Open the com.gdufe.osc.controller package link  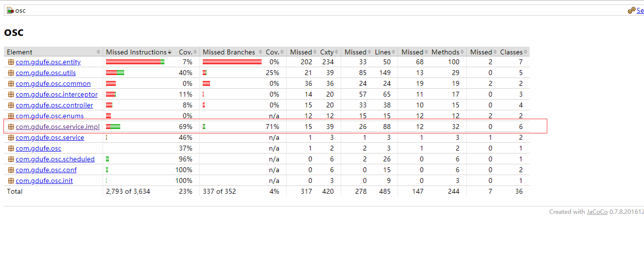pos(54,105)
